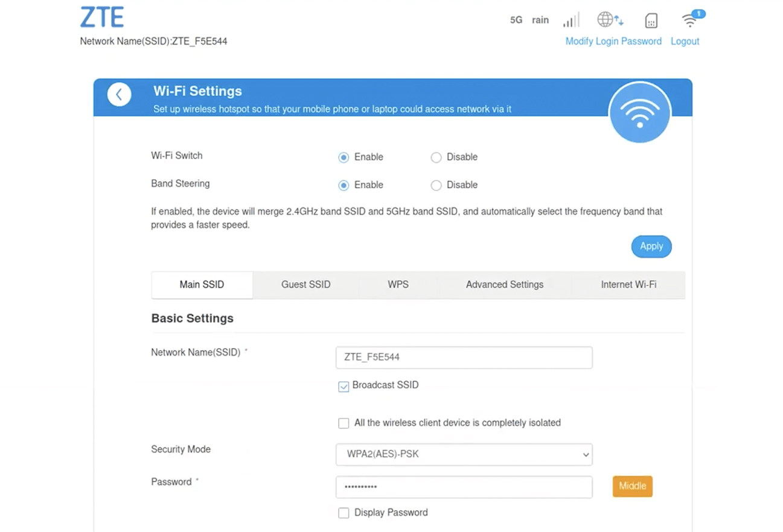This screenshot has width=783, height=532.
Task: Switch to the Guest SSID tab
Action: 305,285
